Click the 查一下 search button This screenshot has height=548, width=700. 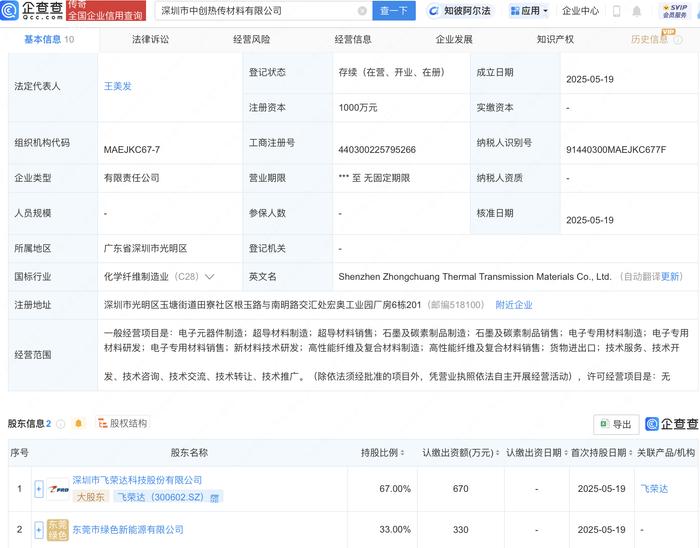coord(394,11)
